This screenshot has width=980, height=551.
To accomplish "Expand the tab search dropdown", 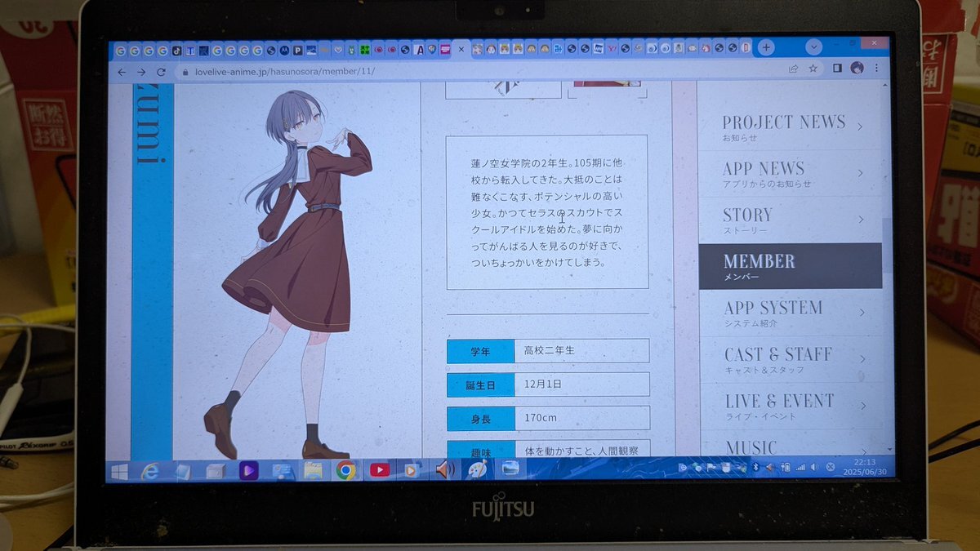I will [x=813, y=47].
